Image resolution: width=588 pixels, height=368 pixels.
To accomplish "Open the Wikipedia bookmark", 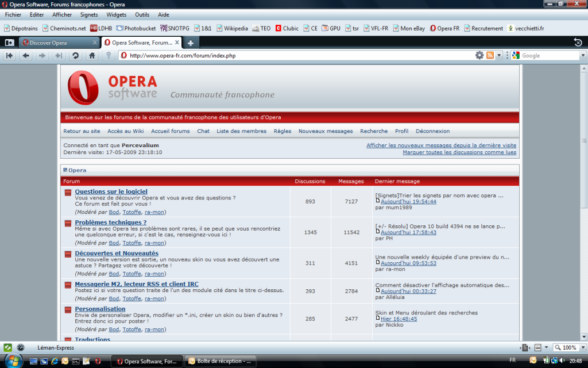I will [x=232, y=28].
